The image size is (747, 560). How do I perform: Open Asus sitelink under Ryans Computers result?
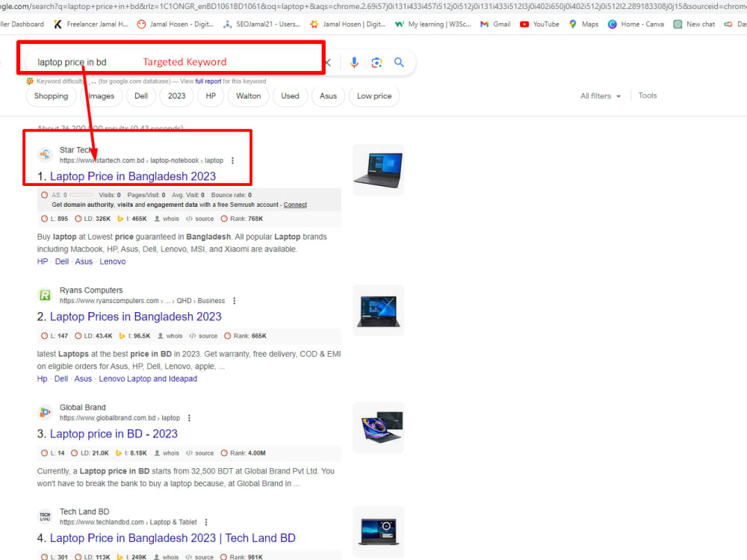[x=83, y=379]
